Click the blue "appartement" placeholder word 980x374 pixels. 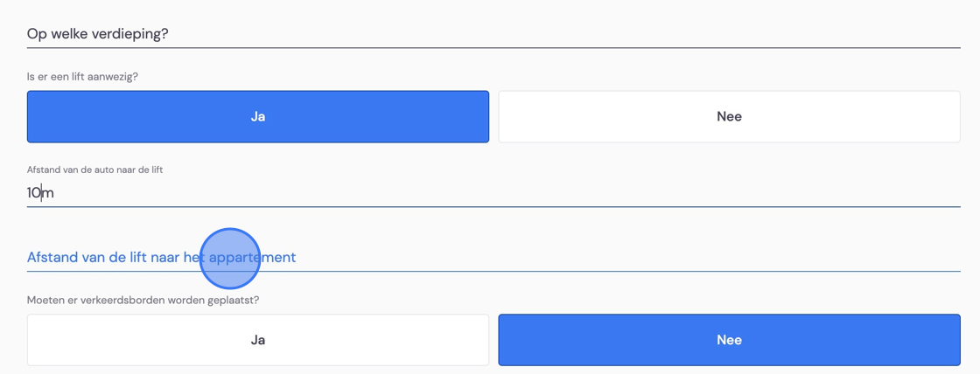pyautogui.click(x=253, y=258)
